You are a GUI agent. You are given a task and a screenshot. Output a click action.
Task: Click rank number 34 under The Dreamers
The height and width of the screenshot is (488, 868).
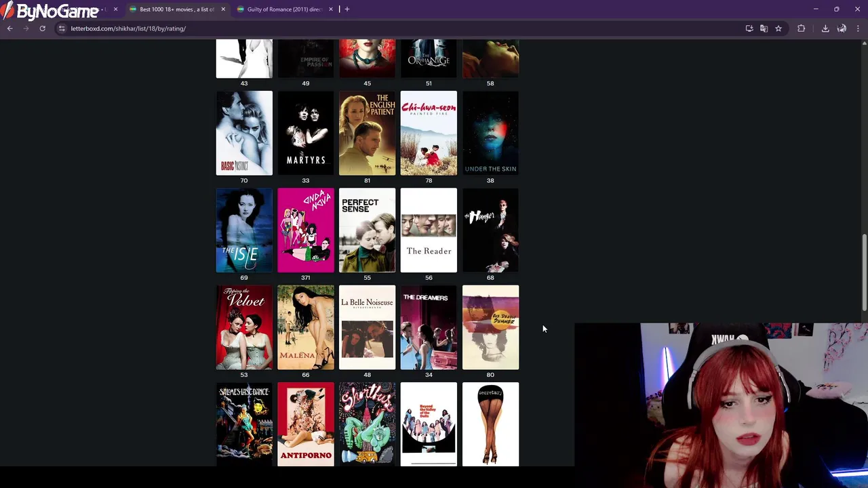(429, 375)
